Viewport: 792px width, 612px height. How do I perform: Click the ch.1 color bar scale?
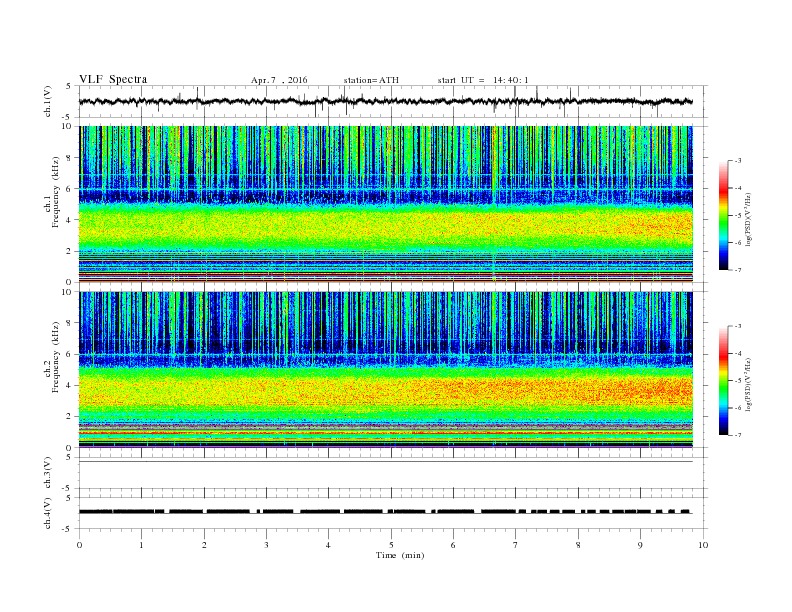coord(723,215)
